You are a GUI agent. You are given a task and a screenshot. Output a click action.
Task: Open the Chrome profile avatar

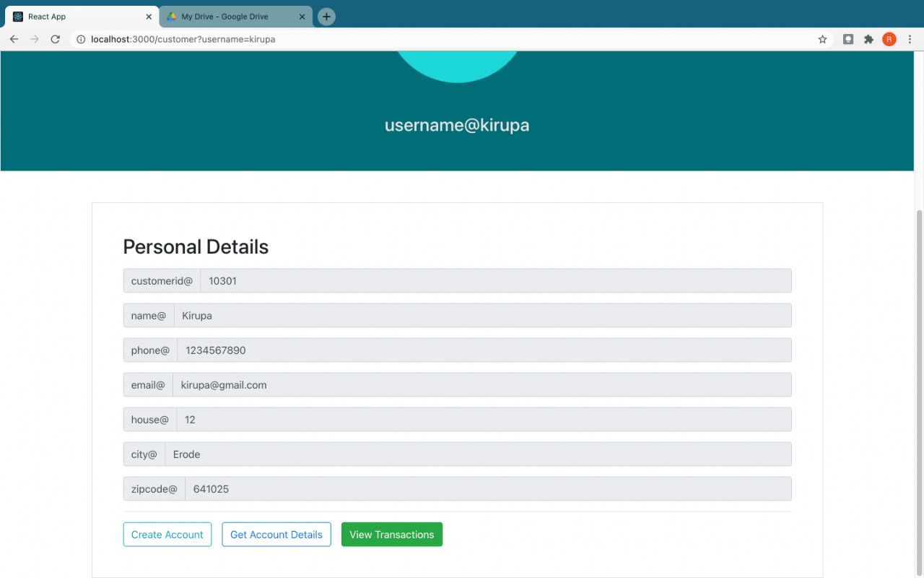889,39
